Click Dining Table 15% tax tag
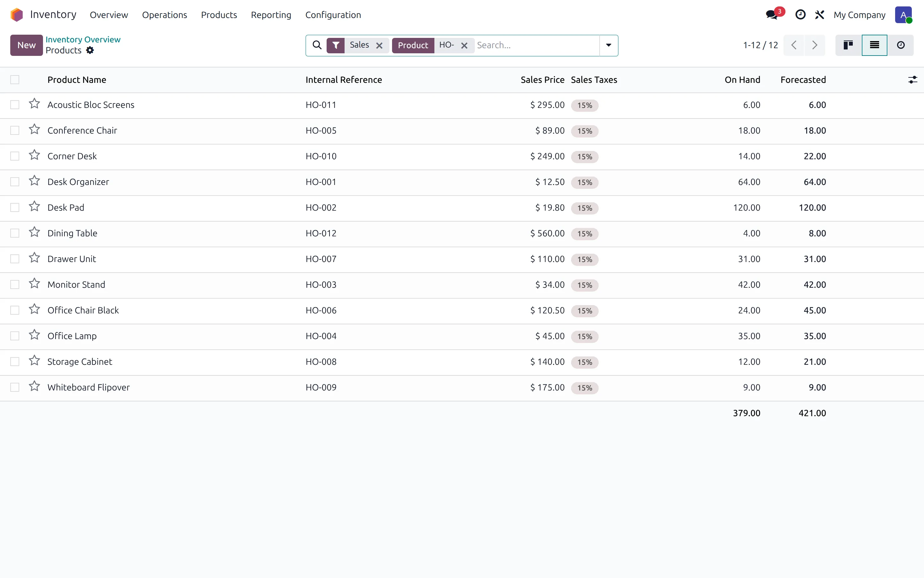 click(585, 233)
